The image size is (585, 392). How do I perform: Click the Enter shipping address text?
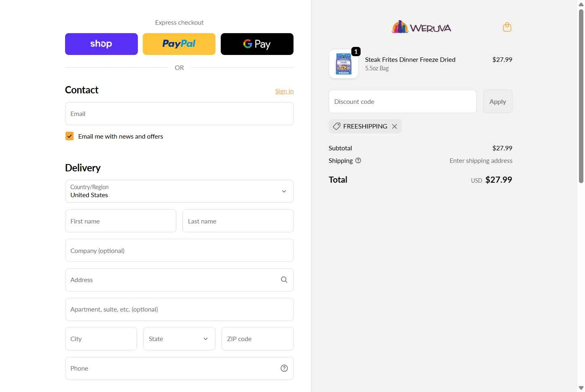pos(481,160)
